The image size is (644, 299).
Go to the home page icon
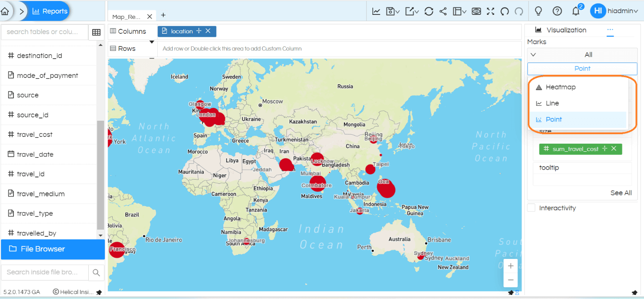(5, 11)
